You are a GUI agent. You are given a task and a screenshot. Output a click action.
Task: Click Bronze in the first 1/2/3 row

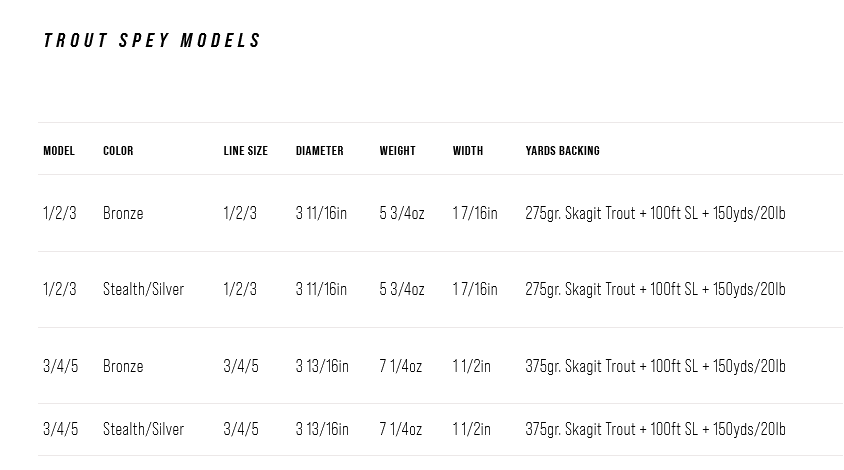point(123,213)
